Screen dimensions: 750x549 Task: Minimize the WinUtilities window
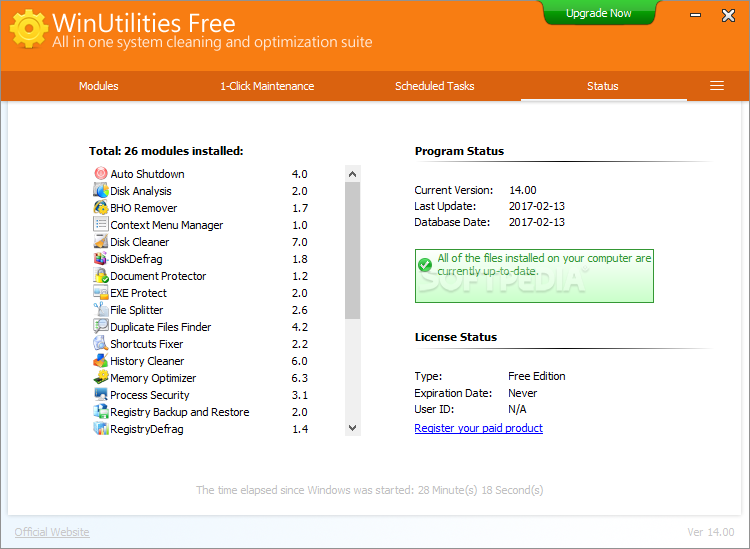(695, 15)
